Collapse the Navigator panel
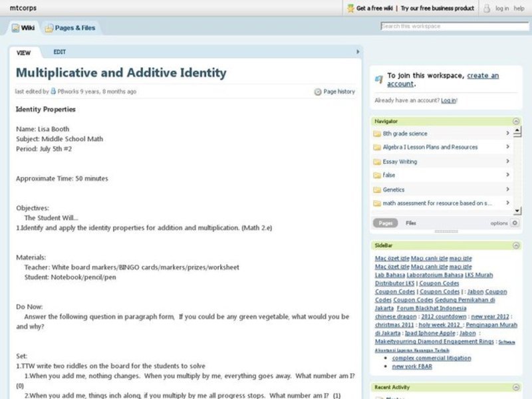The image size is (532, 399). 516,120
